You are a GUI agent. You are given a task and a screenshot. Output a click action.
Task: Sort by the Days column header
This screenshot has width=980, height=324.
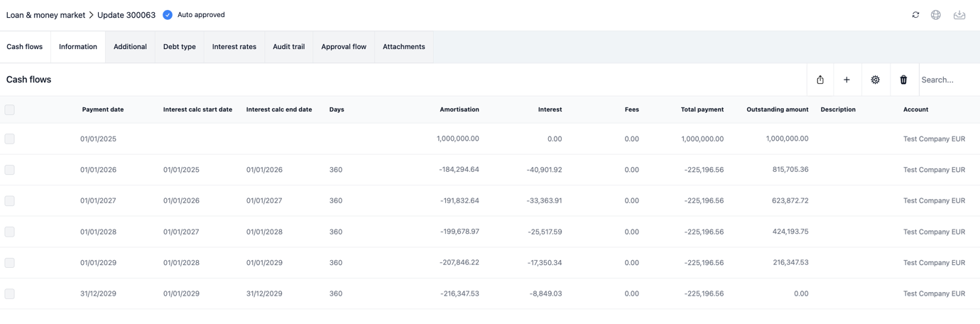(337, 109)
